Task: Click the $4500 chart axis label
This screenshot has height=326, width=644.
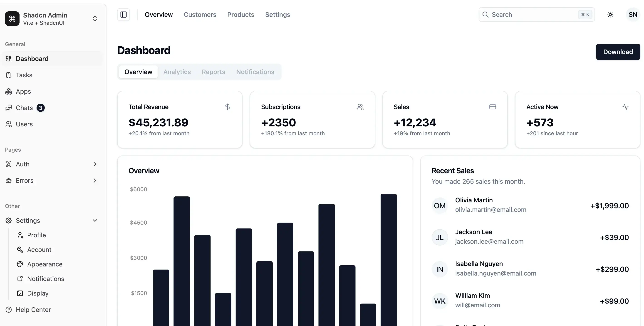Action: coord(139,223)
